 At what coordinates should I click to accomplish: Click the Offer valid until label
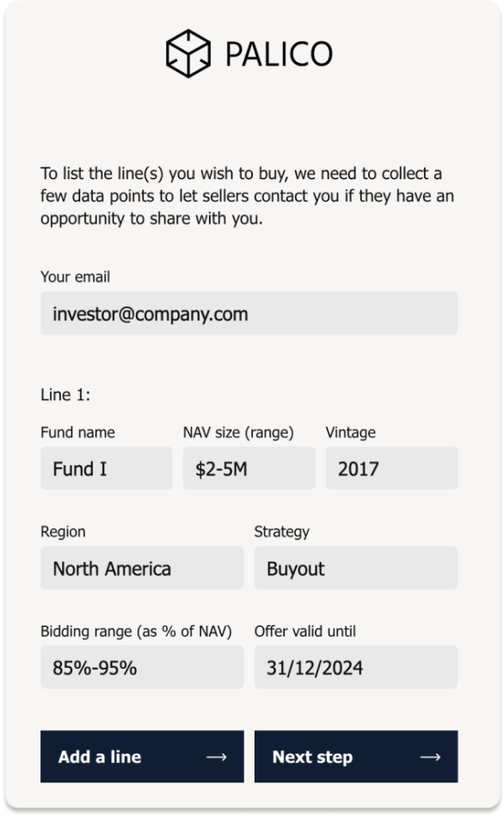tap(305, 631)
